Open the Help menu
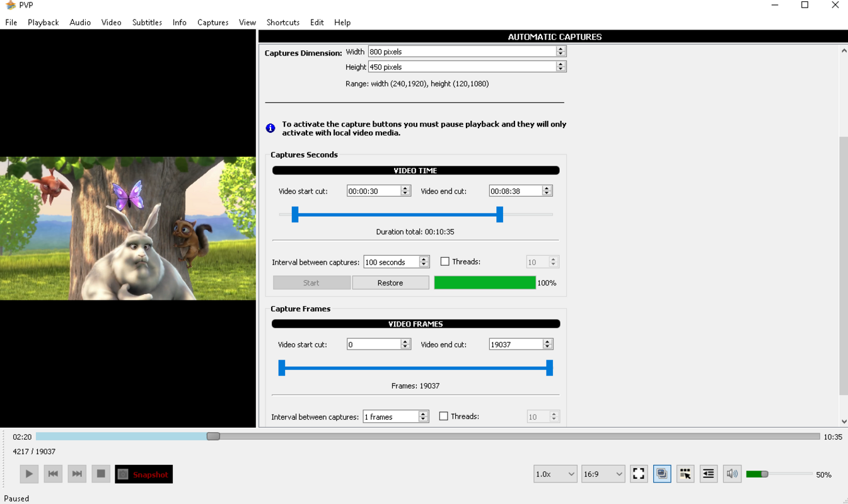 (342, 22)
